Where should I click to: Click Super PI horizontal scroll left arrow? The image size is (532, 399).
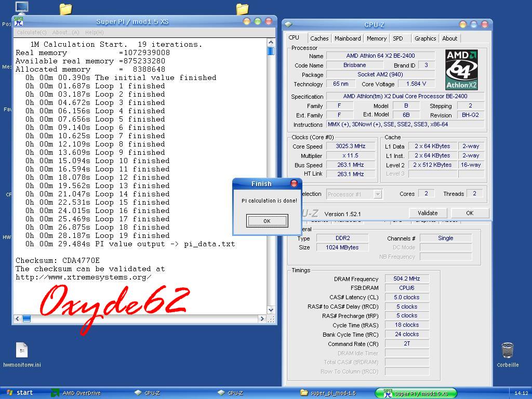18,318
